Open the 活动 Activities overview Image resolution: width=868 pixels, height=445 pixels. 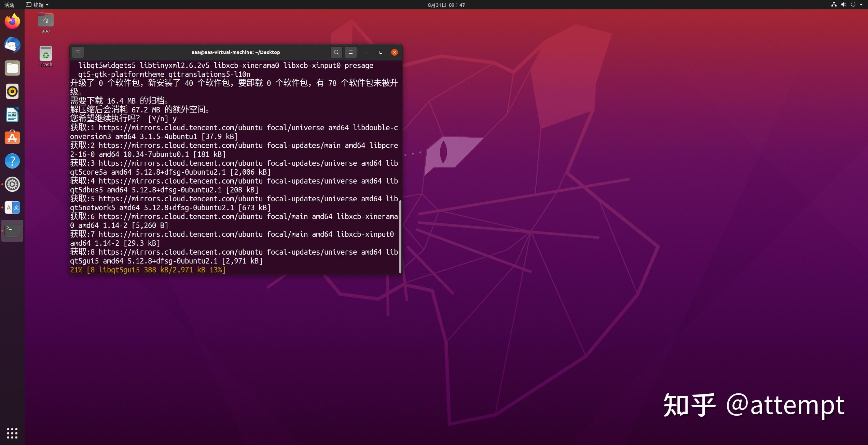(9, 5)
